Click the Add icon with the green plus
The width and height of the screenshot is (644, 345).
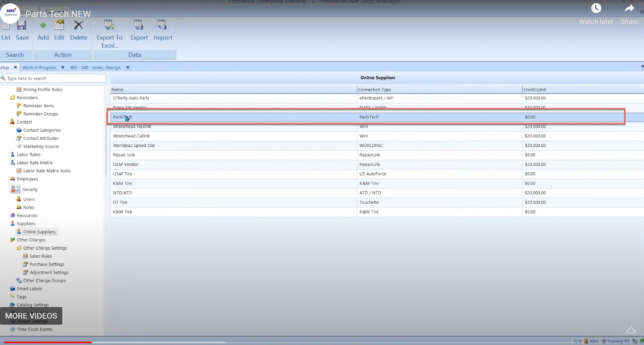(43, 26)
